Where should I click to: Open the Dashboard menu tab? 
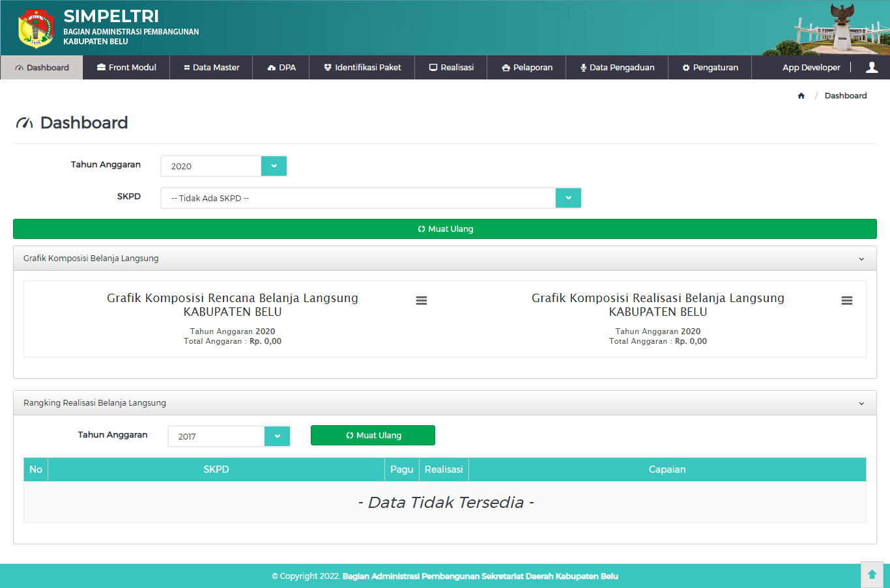(x=42, y=67)
